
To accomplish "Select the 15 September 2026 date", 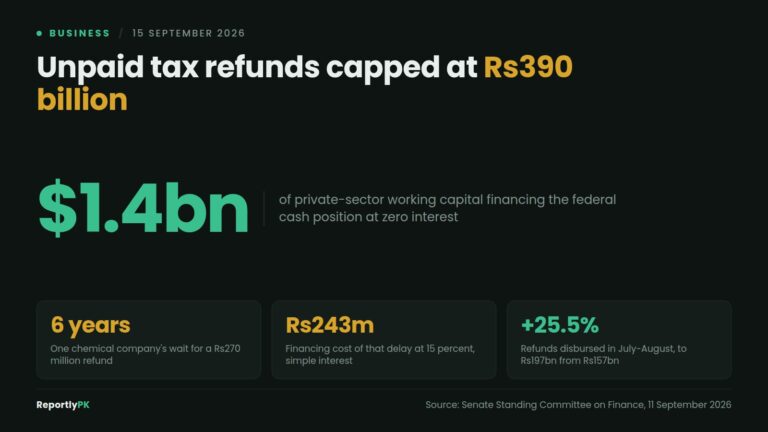I will point(188,33).
